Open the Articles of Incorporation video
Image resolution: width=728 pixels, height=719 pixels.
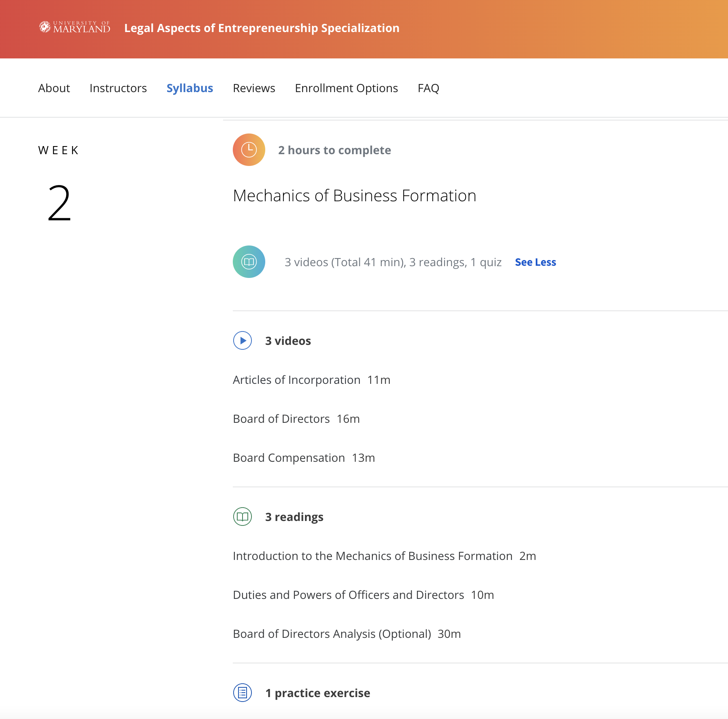pyautogui.click(x=296, y=380)
